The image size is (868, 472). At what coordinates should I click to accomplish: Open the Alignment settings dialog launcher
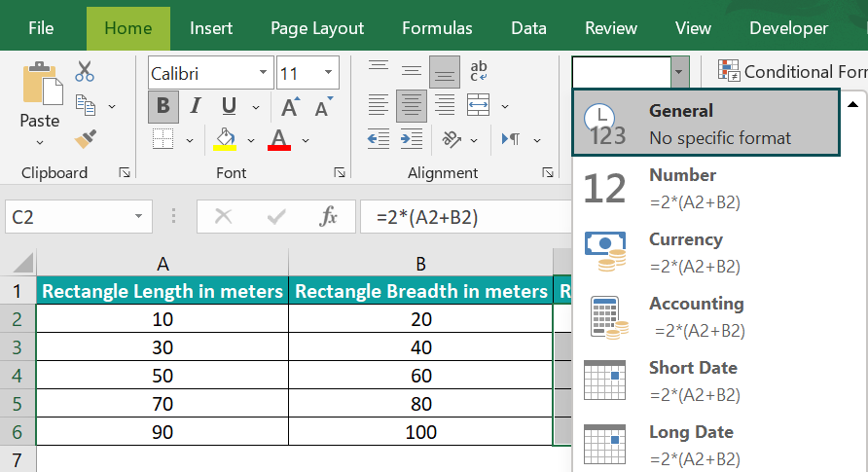click(548, 173)
